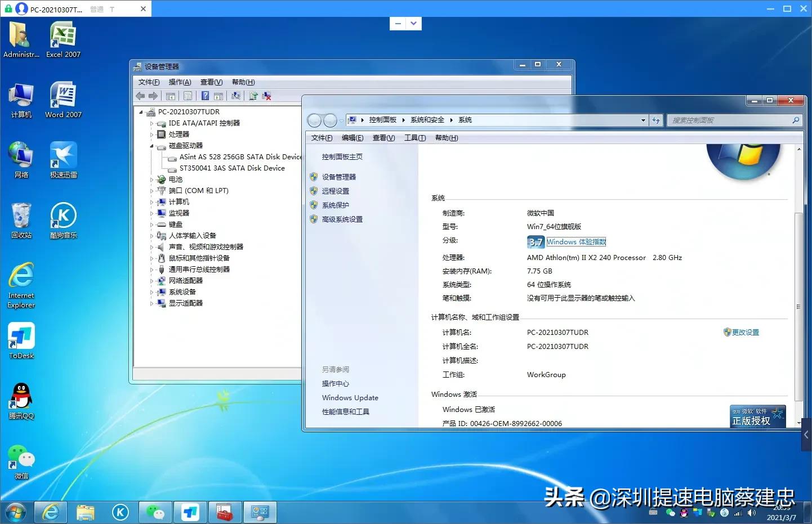This screenshot has height=524, width=812.
Task: Open 编辑(E) menu in System window
Action: 353,138
